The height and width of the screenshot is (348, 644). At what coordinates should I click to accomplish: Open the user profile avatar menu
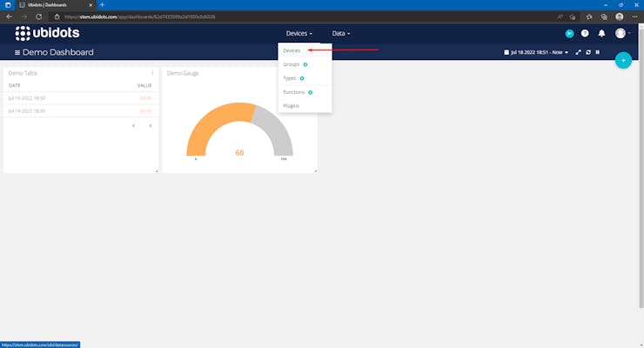point(621,33)
